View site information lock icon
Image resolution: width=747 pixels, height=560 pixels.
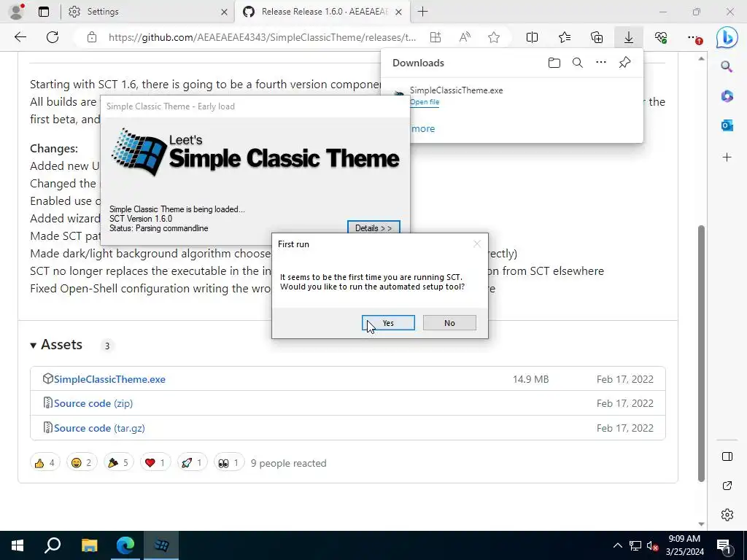click(x=92, y=37)
